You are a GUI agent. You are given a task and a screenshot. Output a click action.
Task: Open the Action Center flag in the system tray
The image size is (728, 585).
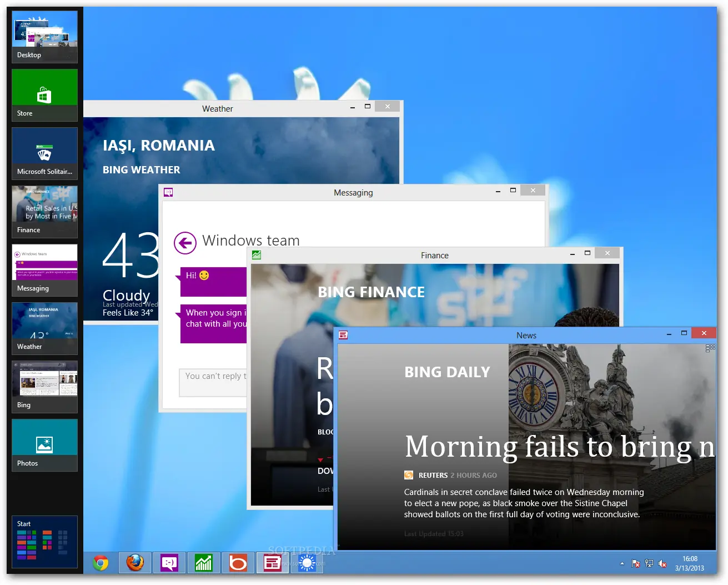pyautogui.click(x=636, y=563)
